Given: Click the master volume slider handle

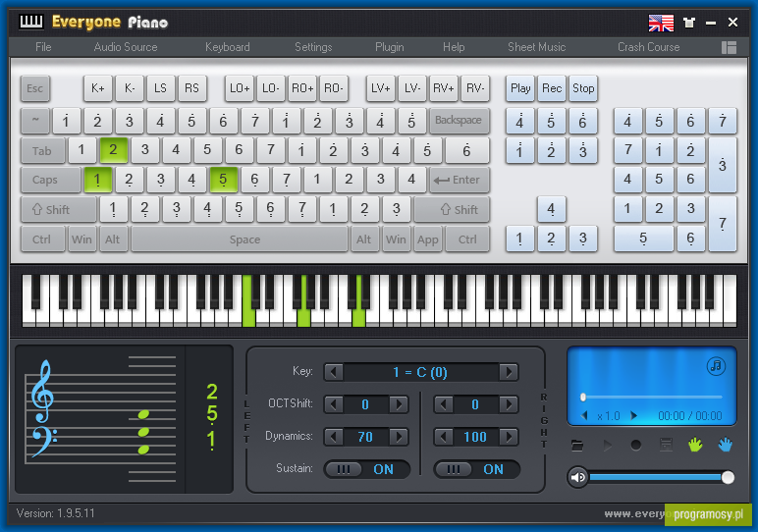Looking at the screenshot, I should [728, 477].
